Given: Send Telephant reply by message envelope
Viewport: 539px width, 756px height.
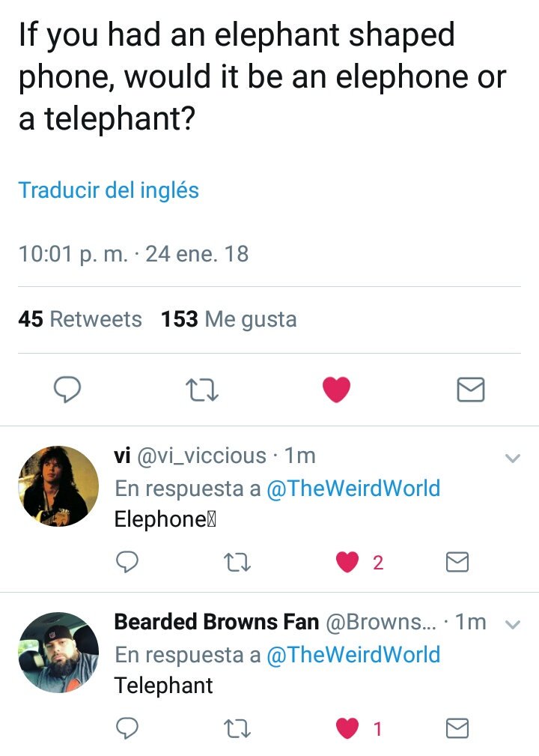Looking at the screenshot, I should [x=457, y=728].
